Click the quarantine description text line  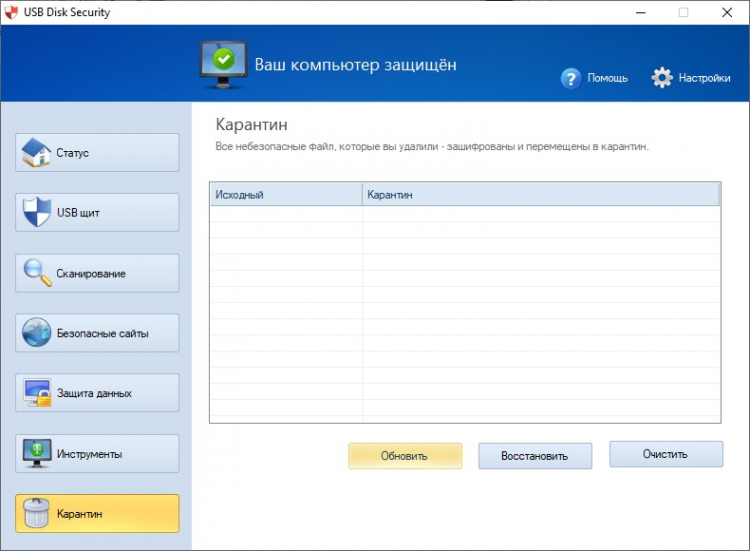pyautogui.click(x=432, y=147)
